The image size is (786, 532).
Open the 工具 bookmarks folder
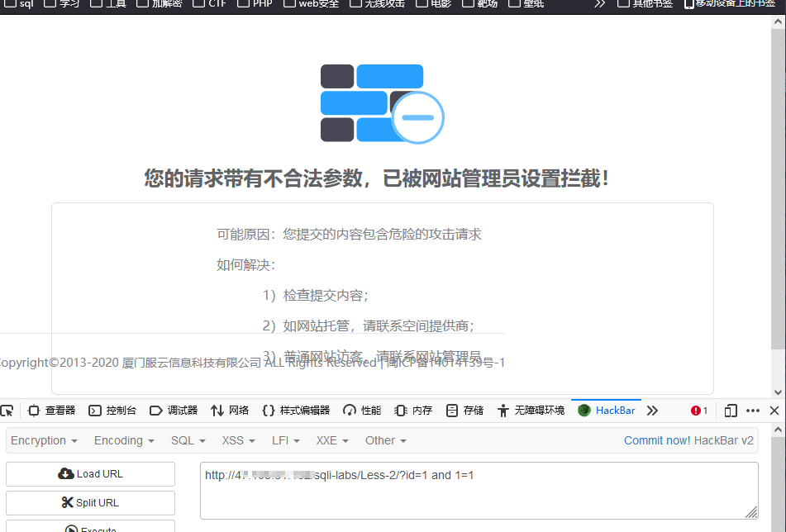108,3
